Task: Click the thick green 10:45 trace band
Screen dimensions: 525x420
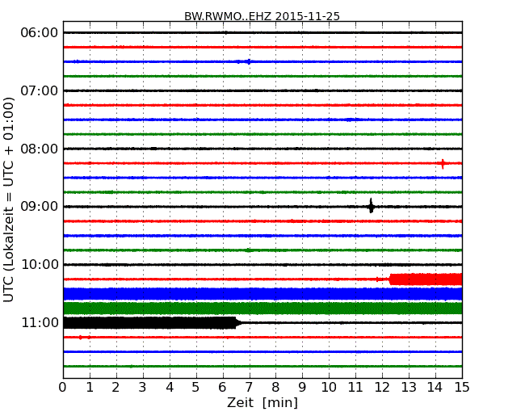Action: point(262,308)
